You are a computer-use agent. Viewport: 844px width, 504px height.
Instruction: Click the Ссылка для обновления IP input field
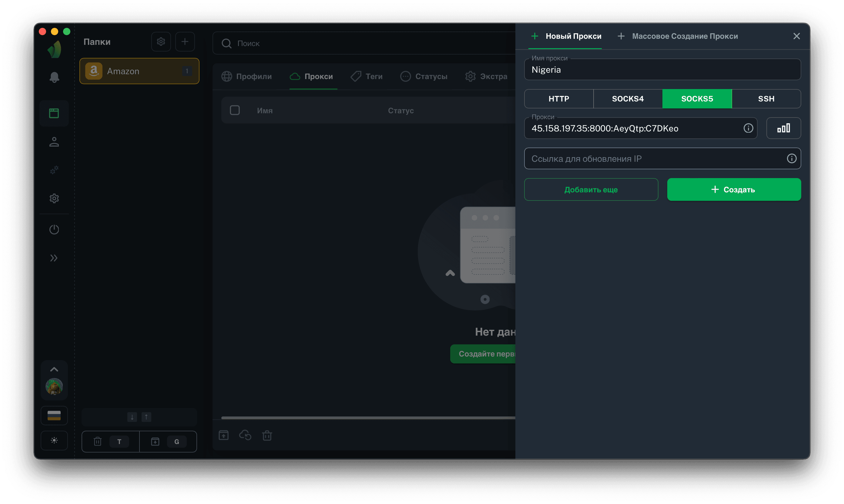tap(653, 159)
